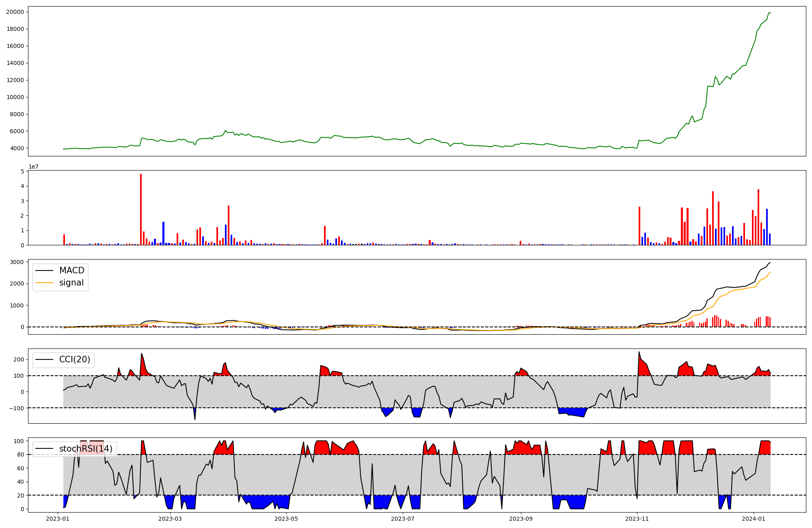Click the 2023-01 x-axis date label
Viewport: 812px width, 528px height.
coord(58,518)
